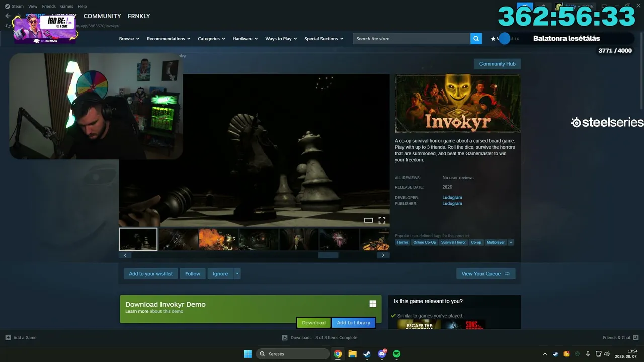Screen dimensions: 644x362
Task: Select the Survival Horror tag
Action: point(453,242)
